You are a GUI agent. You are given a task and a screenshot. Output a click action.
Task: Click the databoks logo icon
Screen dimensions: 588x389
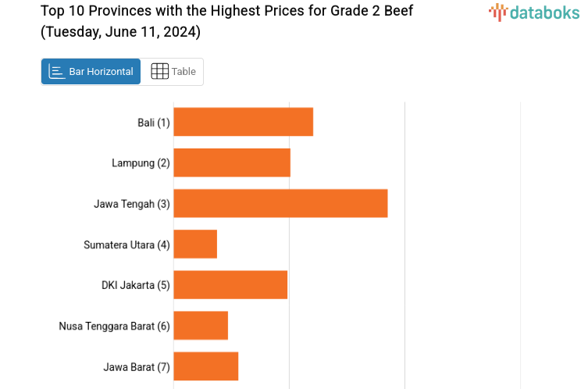498,12
